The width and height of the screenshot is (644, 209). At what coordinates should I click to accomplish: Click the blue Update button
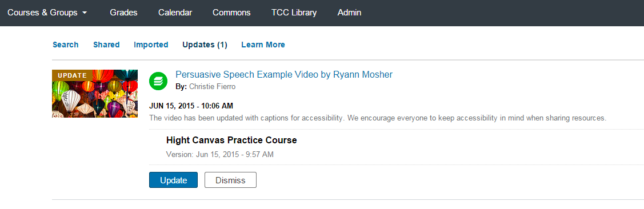point(173,180)
